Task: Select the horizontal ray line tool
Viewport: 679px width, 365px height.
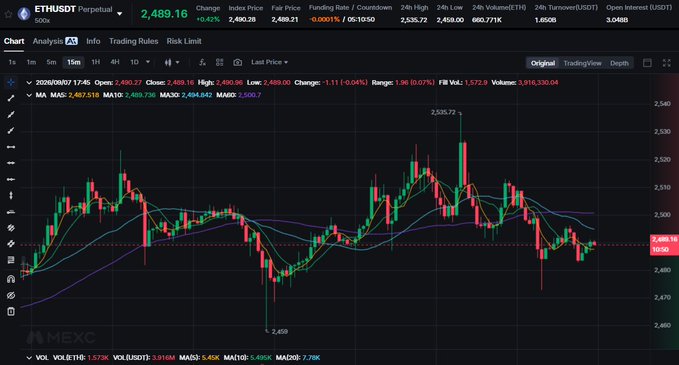Action: pos(11,163)
